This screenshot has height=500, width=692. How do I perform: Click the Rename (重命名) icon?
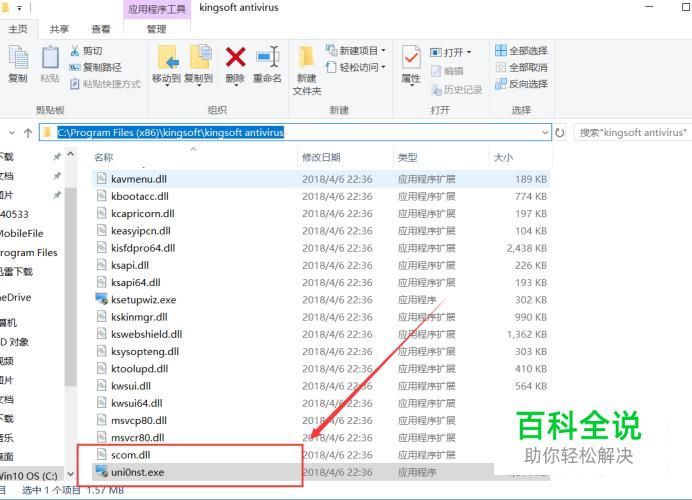(267, 57)
